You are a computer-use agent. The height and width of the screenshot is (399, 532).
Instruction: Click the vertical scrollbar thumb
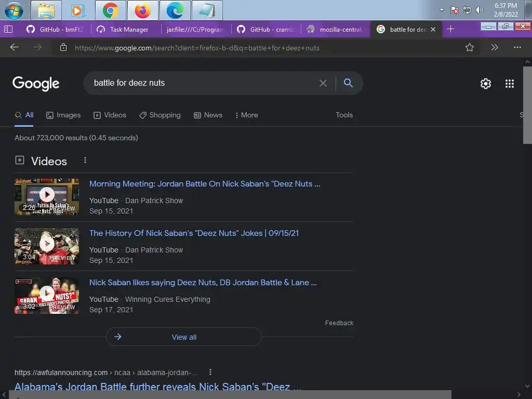[x=527, y=105]
